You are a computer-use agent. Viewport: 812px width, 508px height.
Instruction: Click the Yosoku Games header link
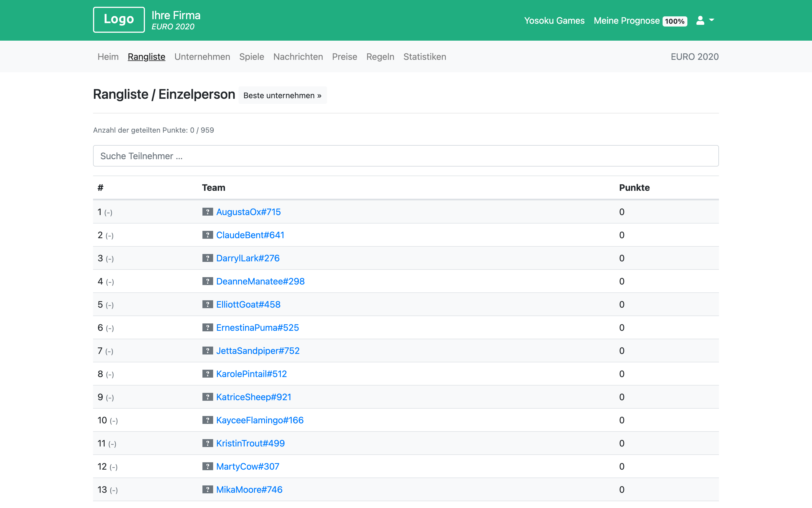[x=554, y=21]
